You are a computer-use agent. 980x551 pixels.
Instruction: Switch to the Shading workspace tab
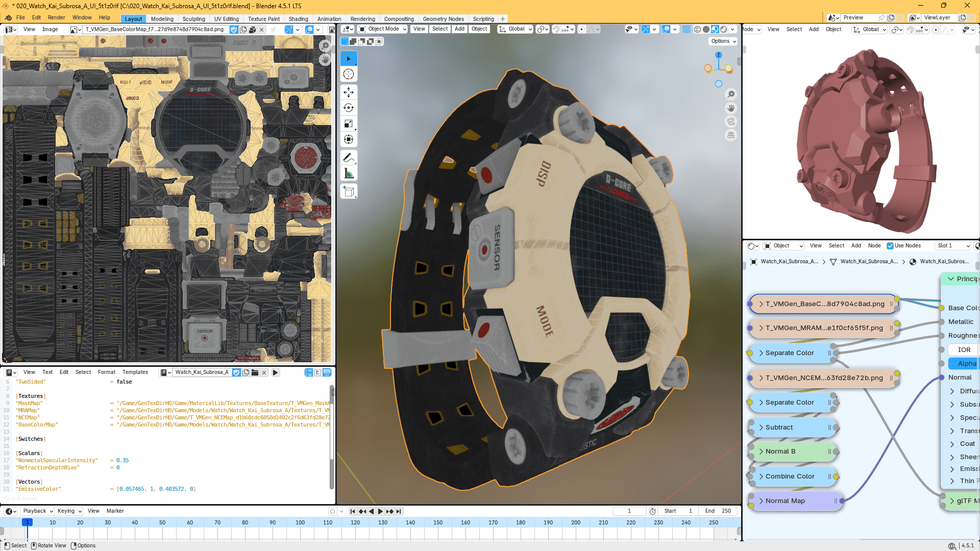[x=299, y=19]
